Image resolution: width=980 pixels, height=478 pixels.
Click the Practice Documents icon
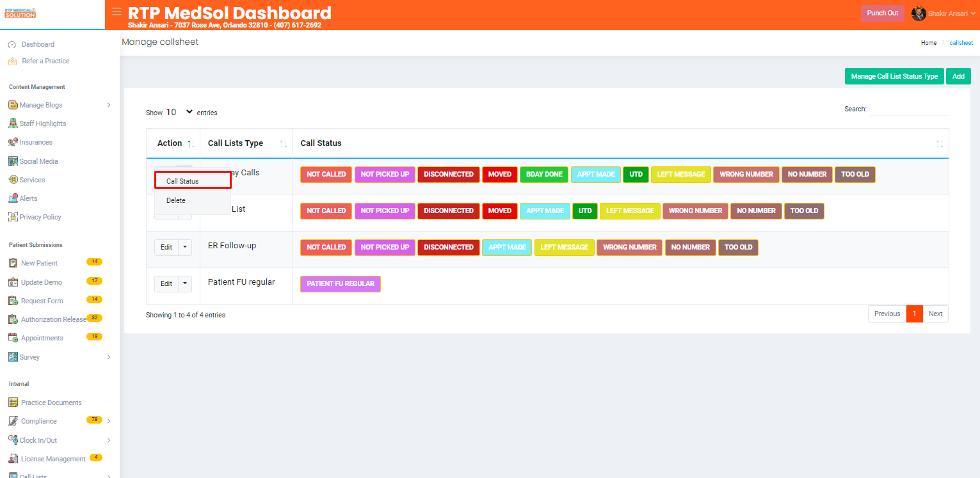13,402
